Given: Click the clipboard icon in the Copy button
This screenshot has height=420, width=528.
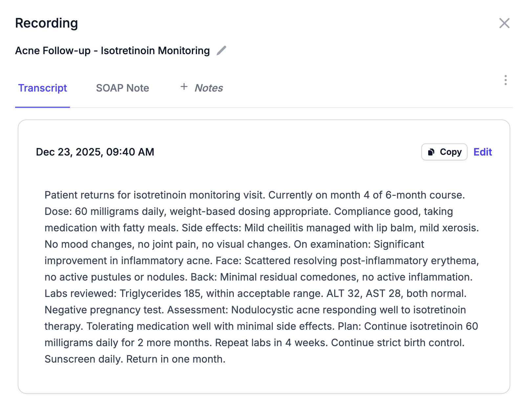Looking at the screenshot, I should pos(431,152).
